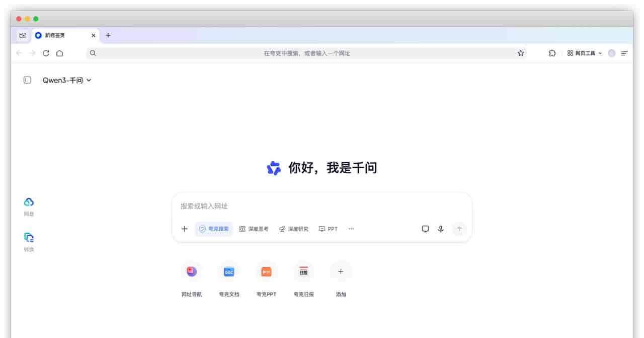Open the tab search icon in tab bar
The width and height of the screenshot is (644, 338).
pos(23,35)
